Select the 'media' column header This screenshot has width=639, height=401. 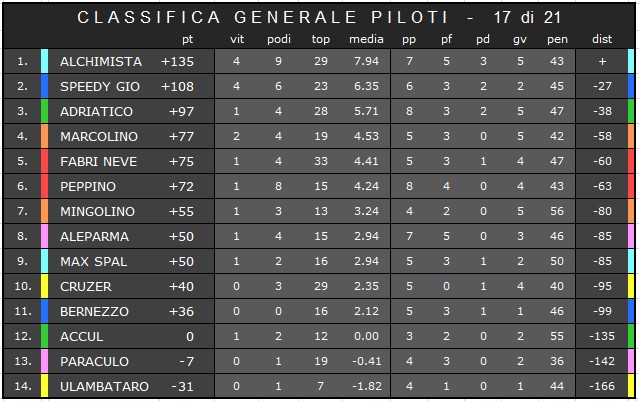(x=366, y=39)
